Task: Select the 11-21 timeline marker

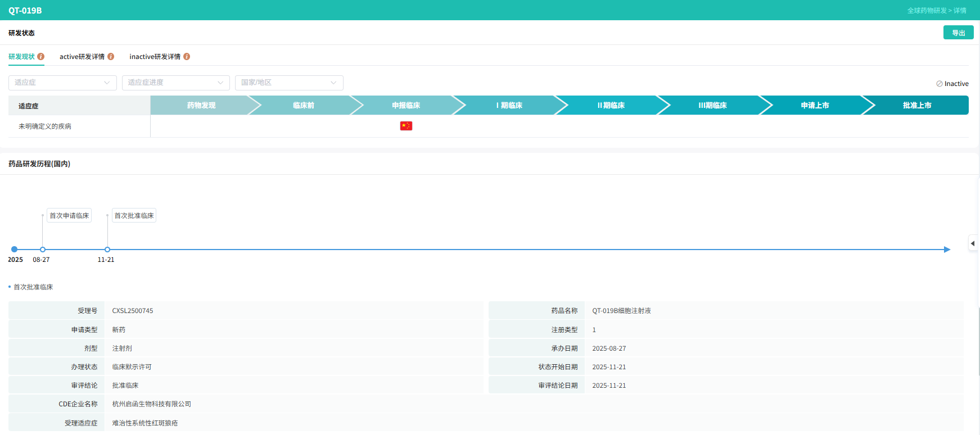Action: (107, 250)
